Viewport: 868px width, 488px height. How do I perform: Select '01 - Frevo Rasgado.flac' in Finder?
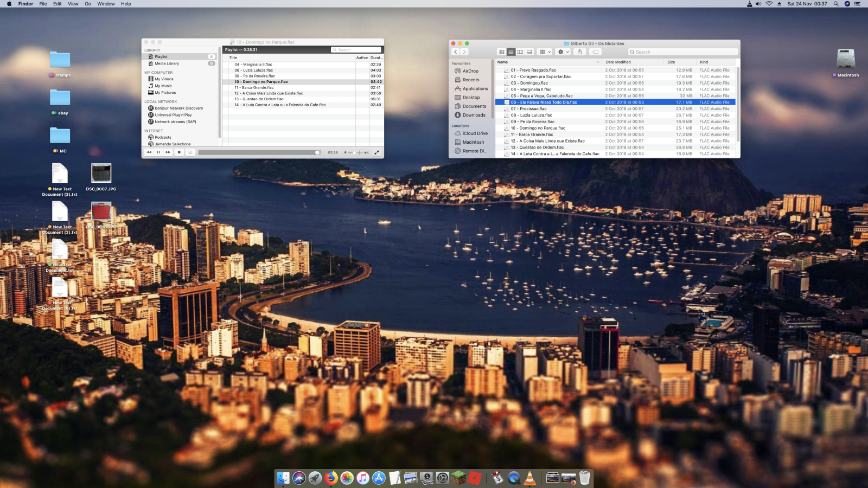pyautogui.click(x=615, y=70)
